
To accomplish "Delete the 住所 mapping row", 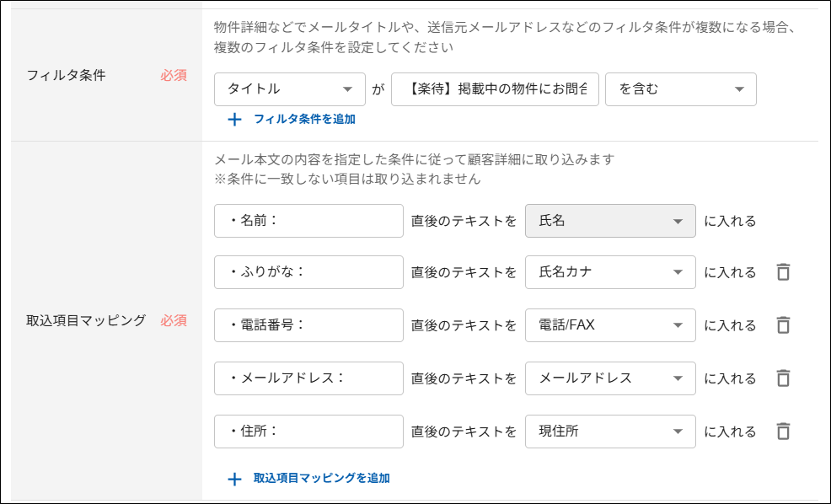I will click(x=783, y=431).
